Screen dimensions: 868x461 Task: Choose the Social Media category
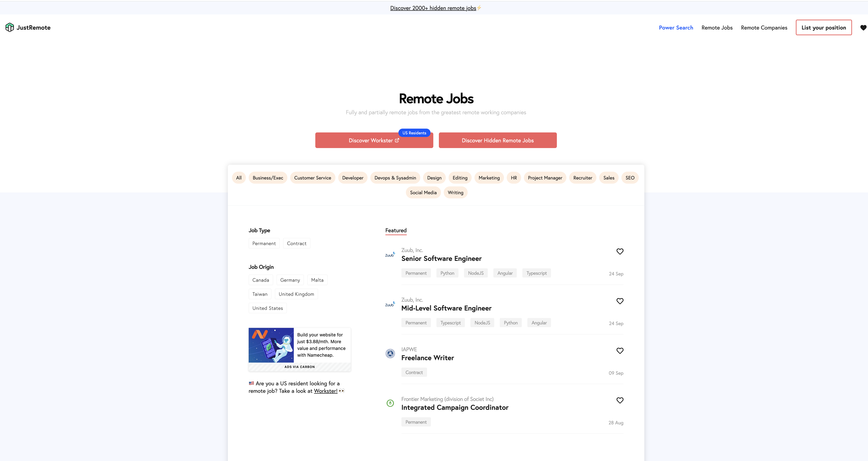(423, 192)
